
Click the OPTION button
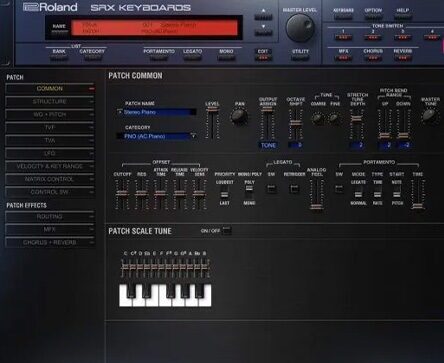click(x=373, y=16)
